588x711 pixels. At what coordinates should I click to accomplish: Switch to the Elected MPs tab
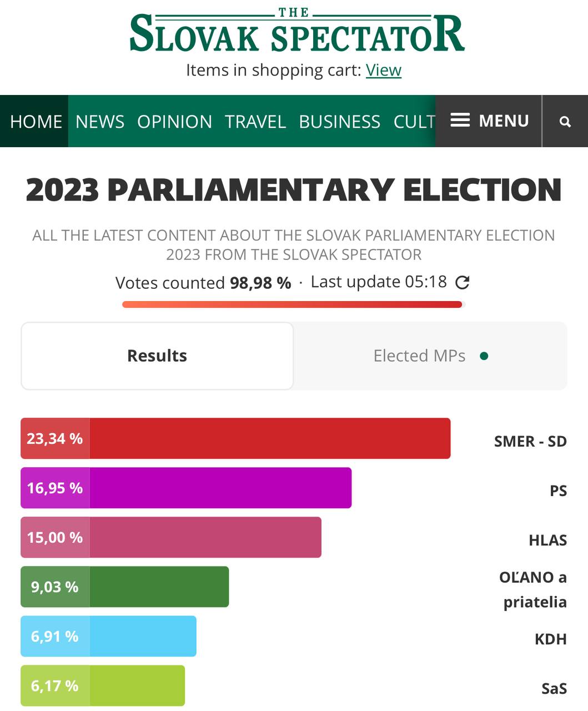pyautogui.click(x=419, y=356)
